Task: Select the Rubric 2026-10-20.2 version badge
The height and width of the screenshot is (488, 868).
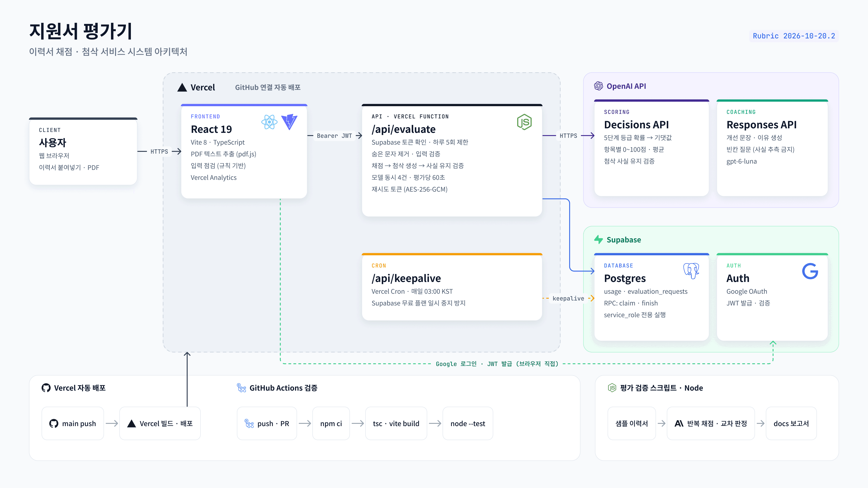Action: point(794,36)
